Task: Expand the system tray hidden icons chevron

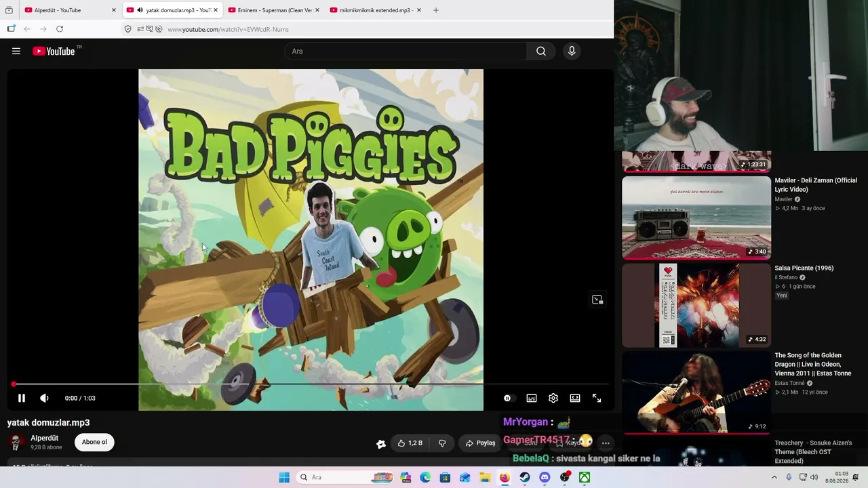Action: [x=774, y=477]
